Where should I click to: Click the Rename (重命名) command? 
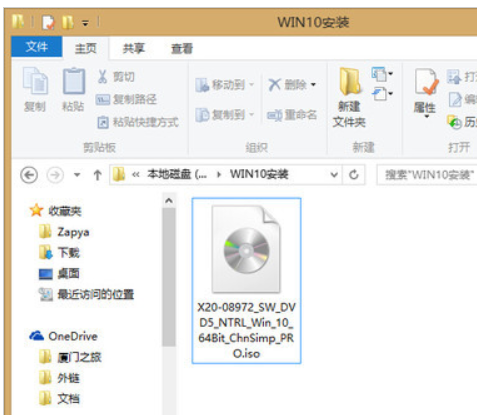pos(292,115)
